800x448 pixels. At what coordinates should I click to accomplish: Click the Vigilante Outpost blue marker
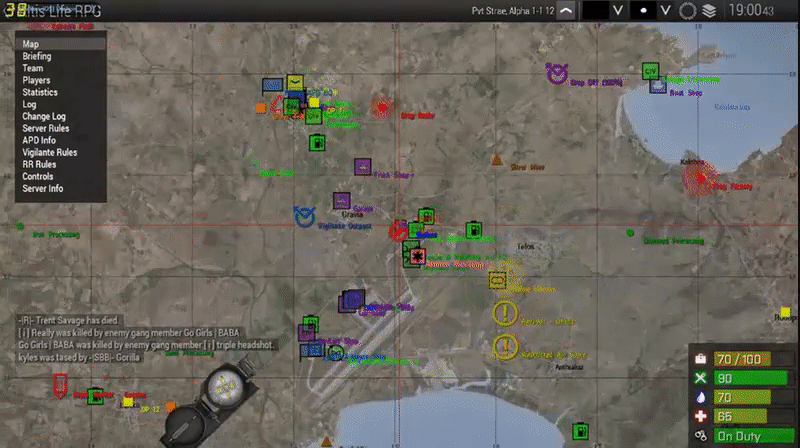click(x=305, y=217)
